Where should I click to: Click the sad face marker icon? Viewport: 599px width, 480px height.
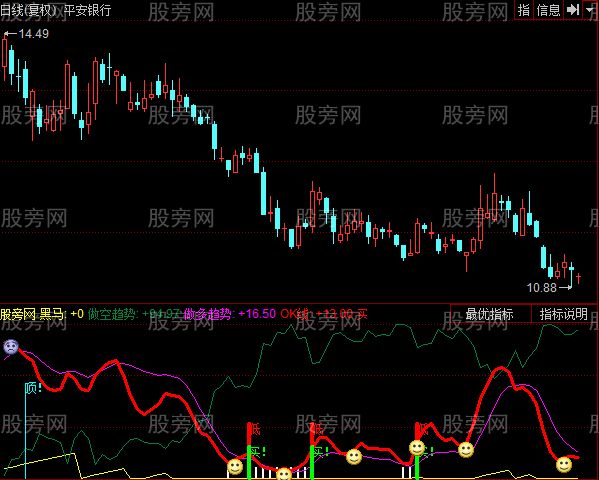click(x=11, y=347)
